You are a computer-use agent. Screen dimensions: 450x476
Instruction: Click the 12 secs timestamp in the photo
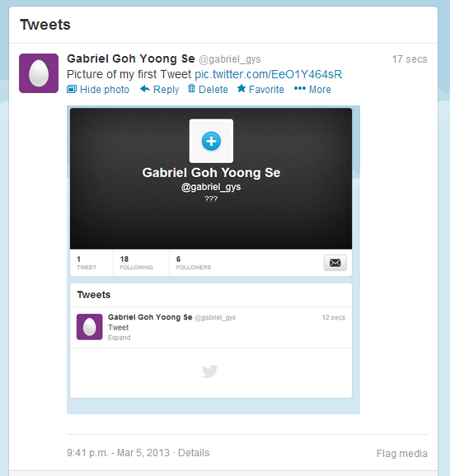click(333, 318)
